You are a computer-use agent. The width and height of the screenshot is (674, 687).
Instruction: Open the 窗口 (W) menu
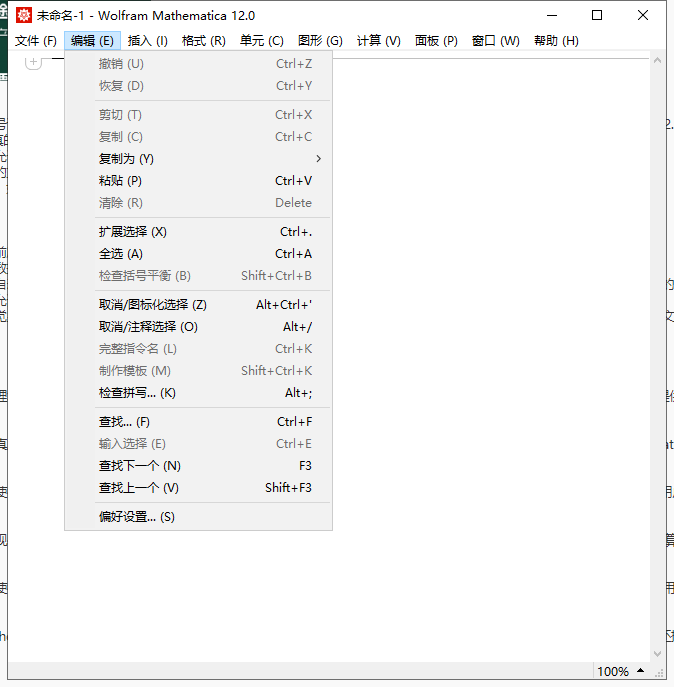click(x=496, y=41)
